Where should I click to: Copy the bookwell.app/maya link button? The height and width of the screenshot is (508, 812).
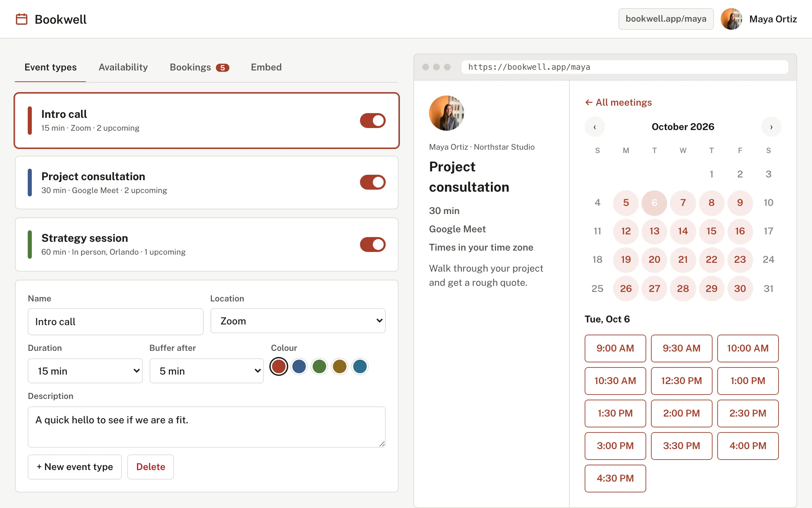pyautogui.click(x=666, y=19)
